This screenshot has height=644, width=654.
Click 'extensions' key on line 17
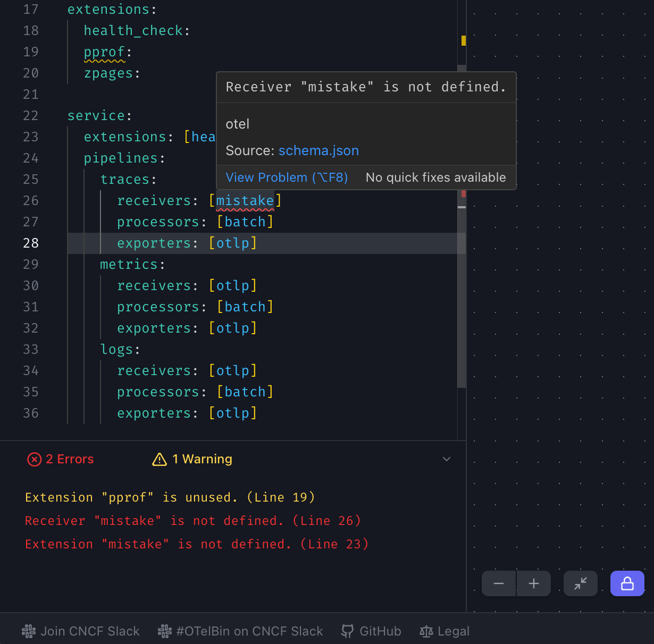(x=108, y=10)
